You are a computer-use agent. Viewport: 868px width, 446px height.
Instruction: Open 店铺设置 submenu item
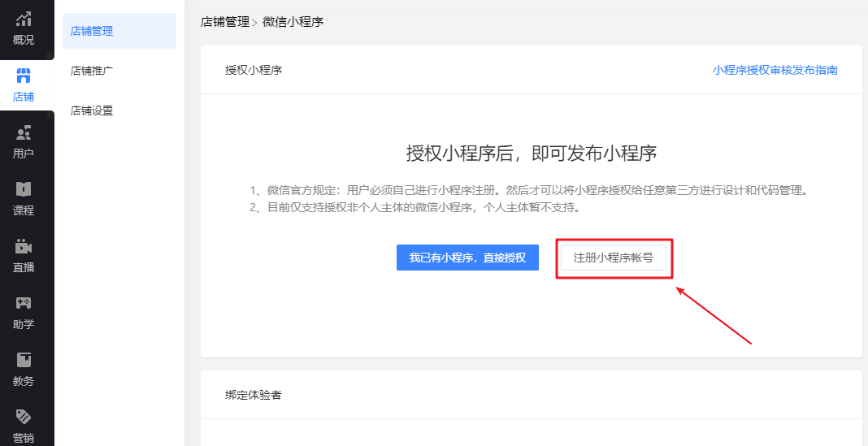coord(92,110)
